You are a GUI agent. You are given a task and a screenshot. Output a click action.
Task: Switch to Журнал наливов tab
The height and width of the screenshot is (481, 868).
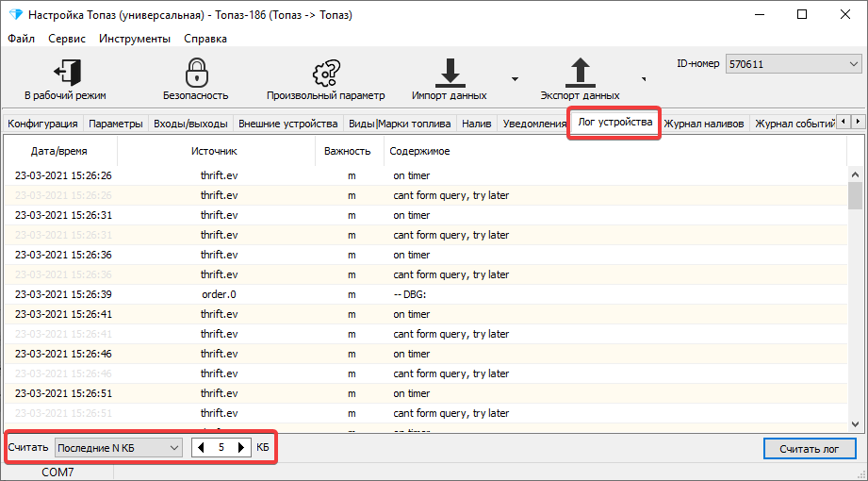point(704,124)
